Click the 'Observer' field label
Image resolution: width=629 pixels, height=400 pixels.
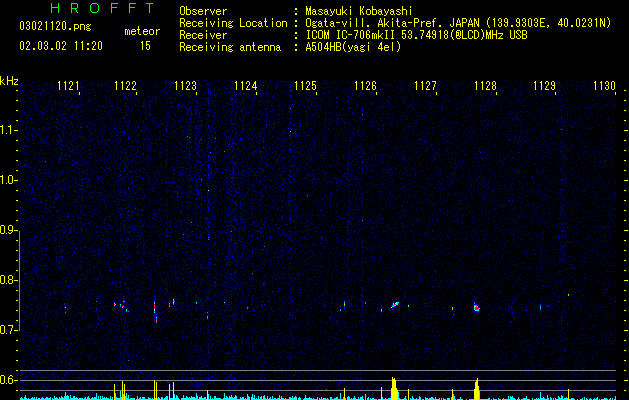tap(203, 11)
